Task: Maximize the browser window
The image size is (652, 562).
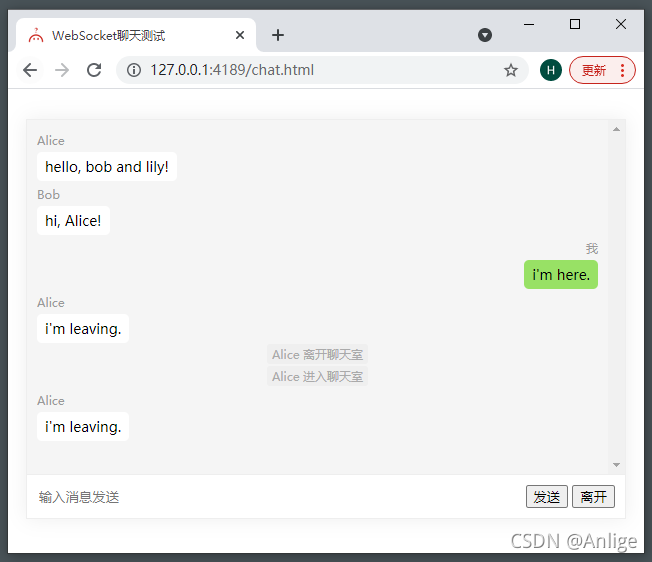Action: (575, 25)
